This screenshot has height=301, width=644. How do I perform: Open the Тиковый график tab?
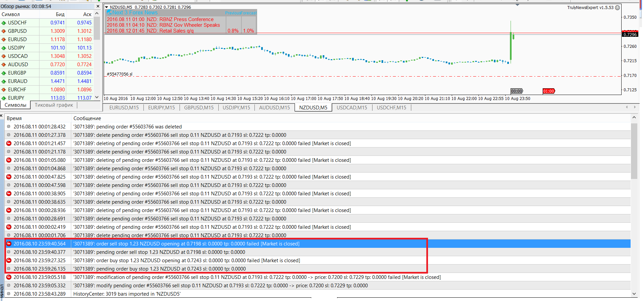(x=54, y=105)
